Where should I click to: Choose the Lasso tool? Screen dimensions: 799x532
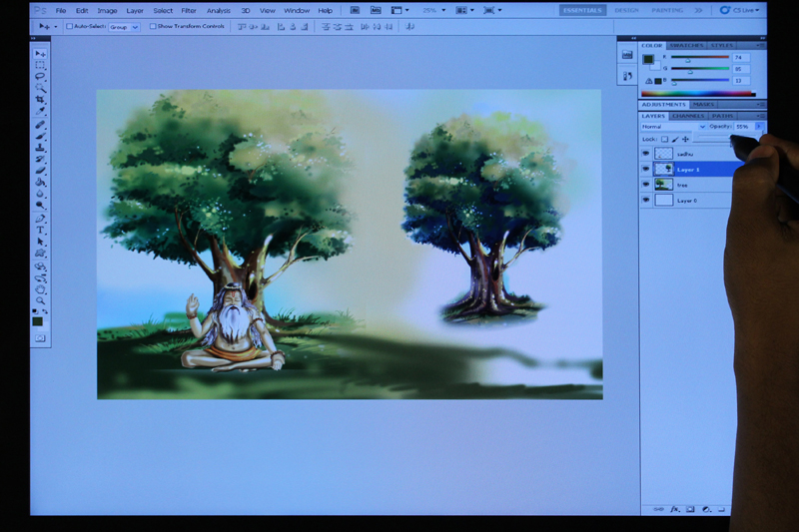(41, 76)
